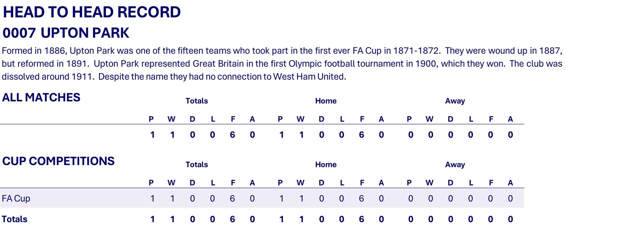Click the Away column header in Cup Competitions
The image size is (644, 239).
point(455,165)
